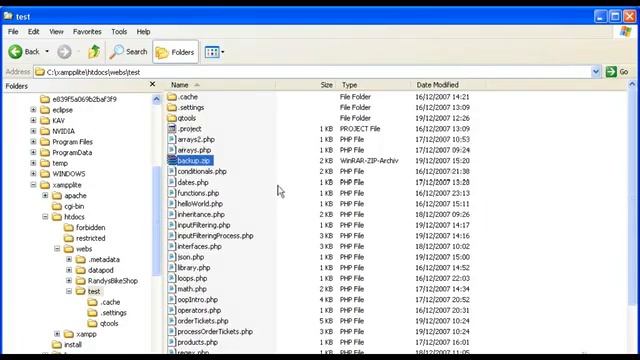Go up one folder level

coord(94,52)
